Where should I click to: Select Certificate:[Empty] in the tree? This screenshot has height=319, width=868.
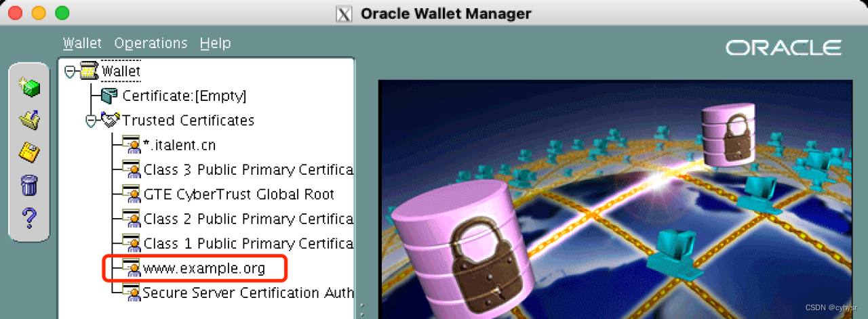(x=184, y=96)
